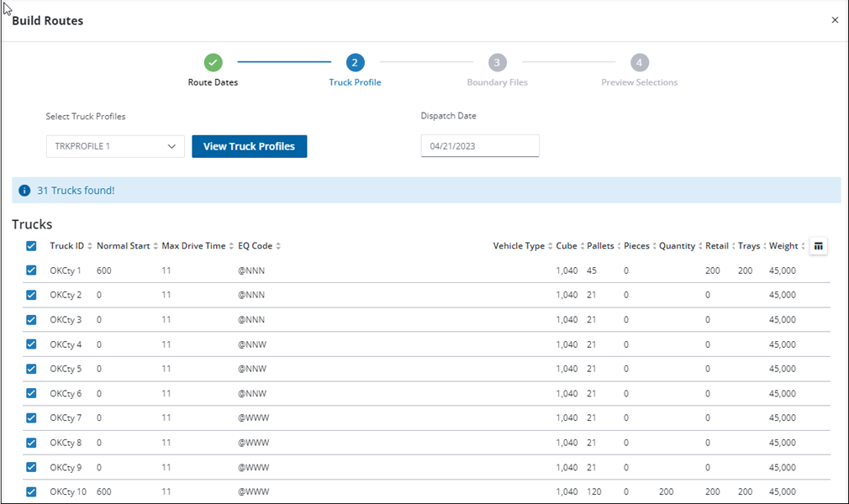Click the OKCty 10 truck ID cell
This screenshot has width=849, height=504.
[x=68, y=491]
